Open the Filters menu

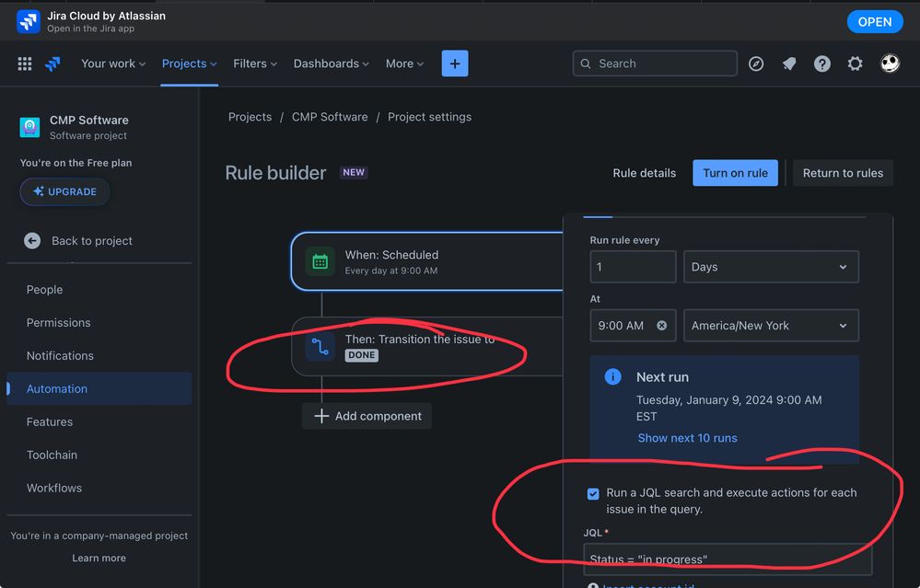pyautogui.click(x=255, y=63)
